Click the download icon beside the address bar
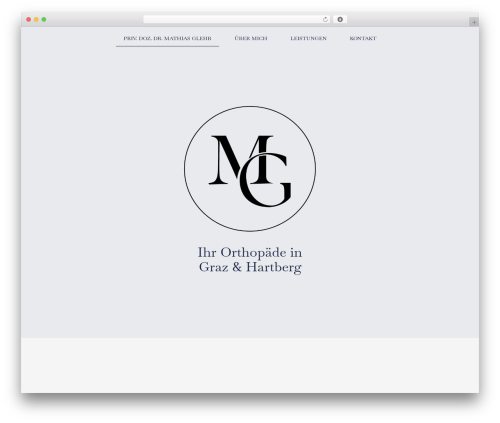 (340, 20)
